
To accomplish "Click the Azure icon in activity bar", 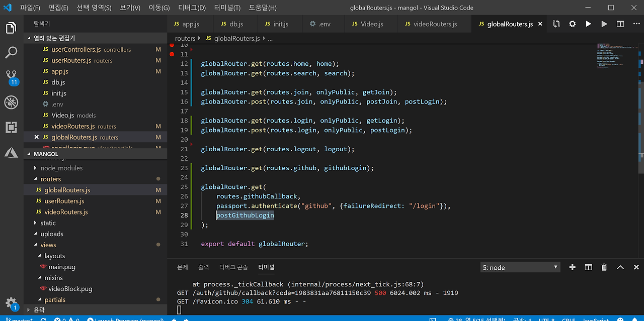I will click(x=11, y=152).
